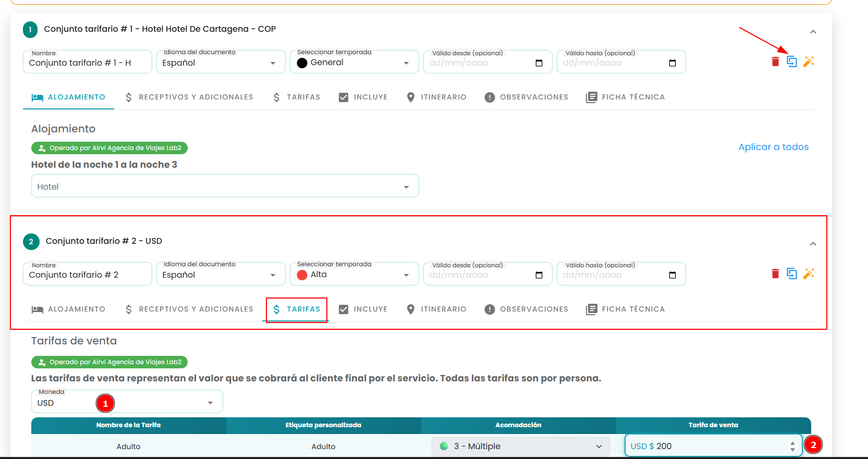Duplicate rate set #1 with the copy icon
The image size is (868, 459).
tap(792, 61)
